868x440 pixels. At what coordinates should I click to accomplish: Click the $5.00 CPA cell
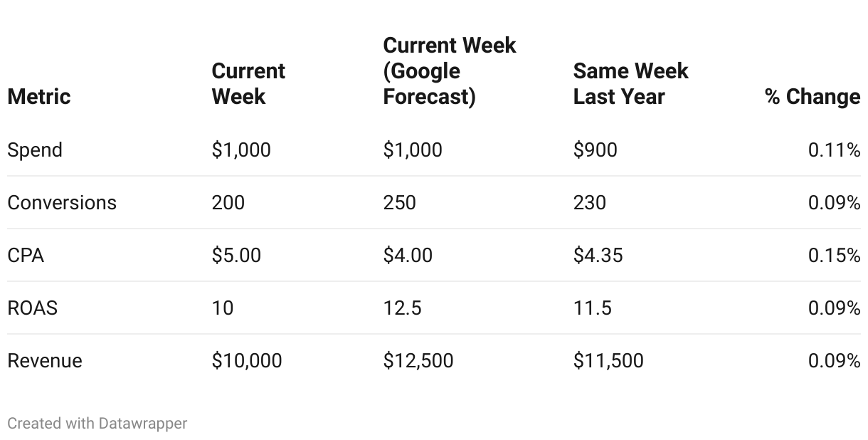[x=236, y=255]
